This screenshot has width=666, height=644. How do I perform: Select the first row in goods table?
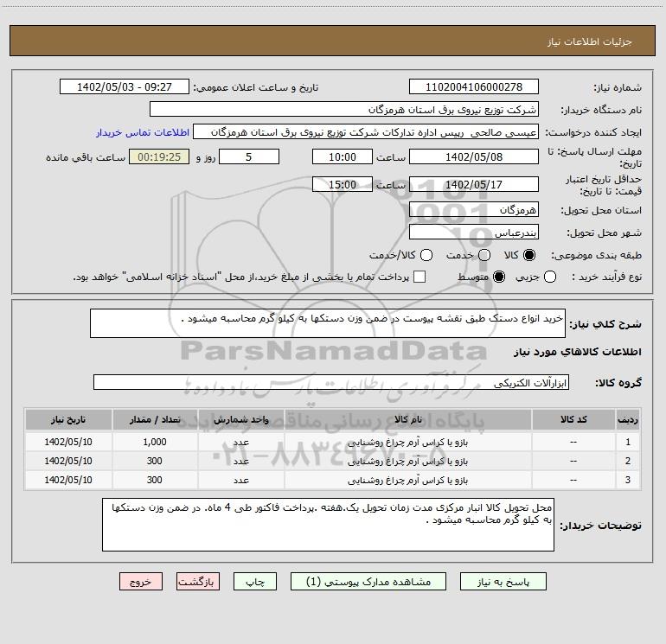pyautogui.click(x=333, y=442)
